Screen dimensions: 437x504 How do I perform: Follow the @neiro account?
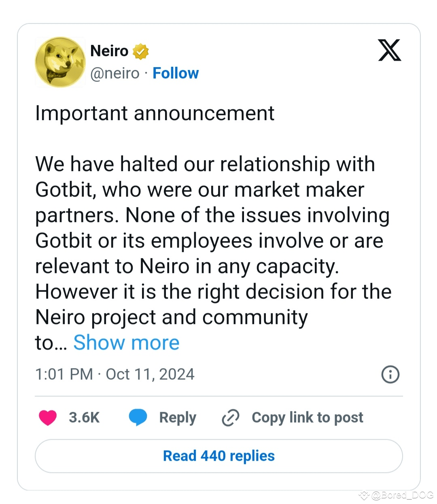pyautogui.click(x=176, y=73)
